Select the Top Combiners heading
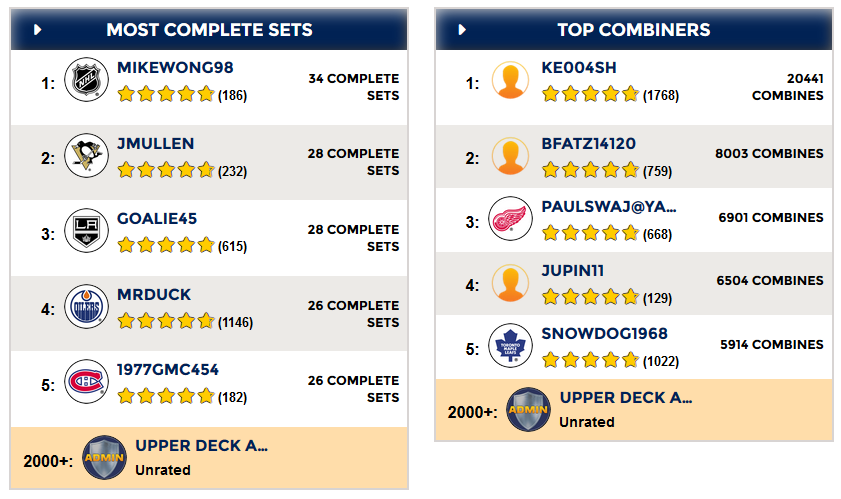The image size is (841, 499). point(633,30)
